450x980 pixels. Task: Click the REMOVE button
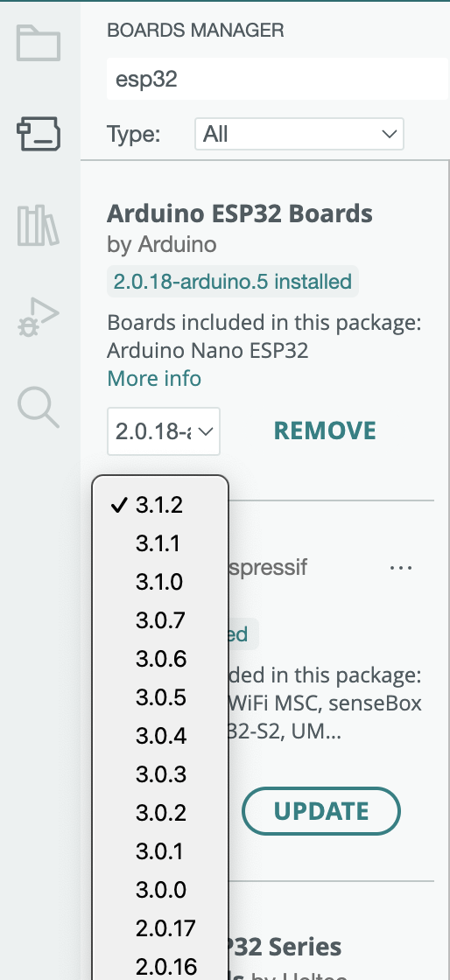click(x=325, y=430)
